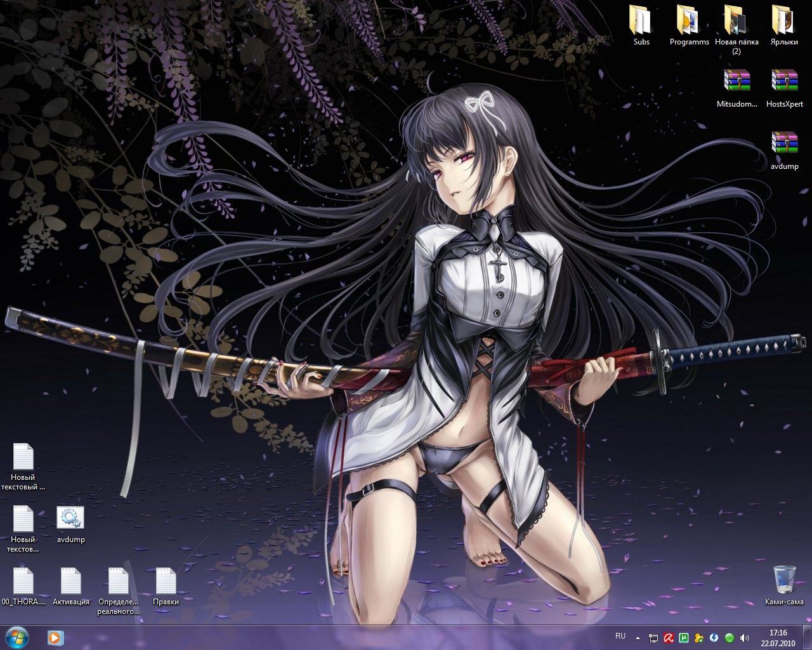Screen dimensions: 812x650
Task: Select the Определе... реального text file
Action: pos(119,590)
